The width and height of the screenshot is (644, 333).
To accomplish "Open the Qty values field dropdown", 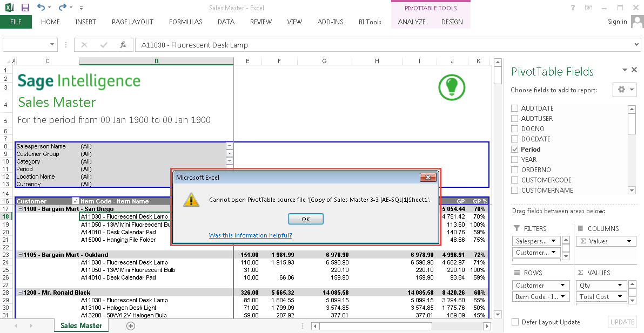I will [x=620, y=285].
